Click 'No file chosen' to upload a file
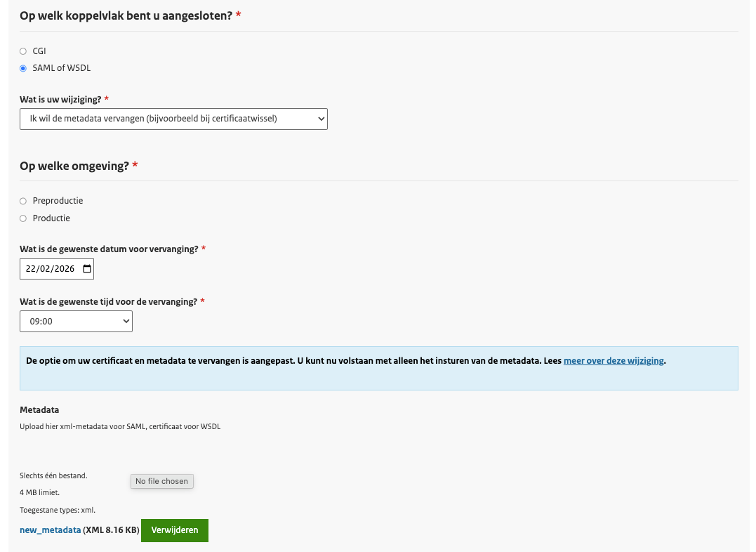The height and width of the screenshot is (552, 756). coord(161,481)
